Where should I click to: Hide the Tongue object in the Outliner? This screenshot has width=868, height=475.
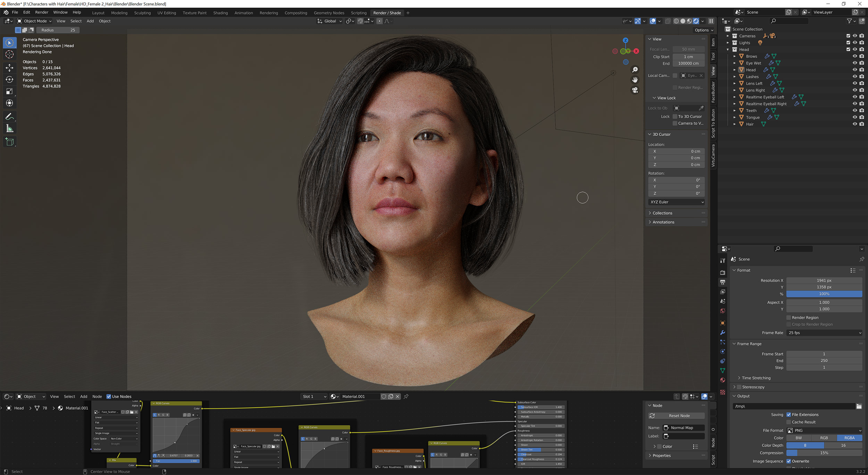point(855,117)
